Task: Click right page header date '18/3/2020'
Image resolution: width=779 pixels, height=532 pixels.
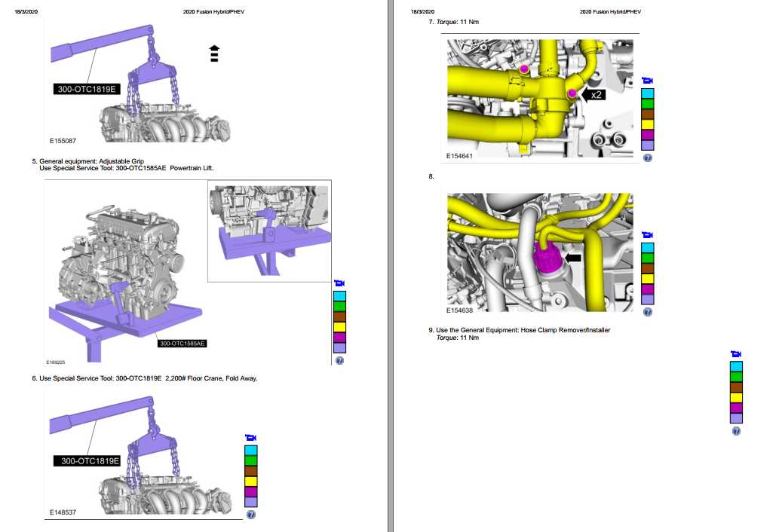Action: [x=423, y=11]
